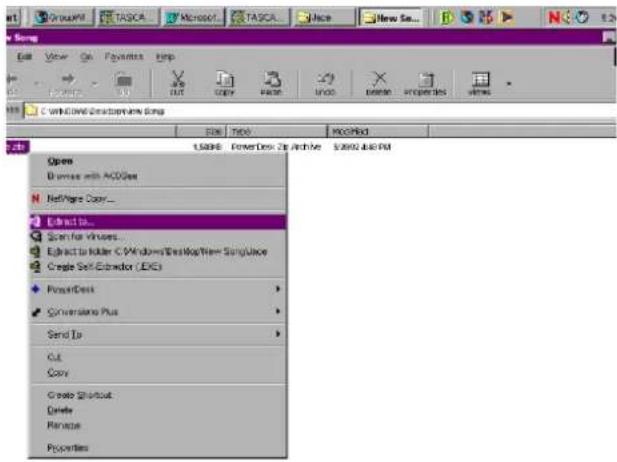Image resolution: width=617 pixels, height=462 pixels.
Task: Click the Extract to folder entry icon
Action: point(36,251)
